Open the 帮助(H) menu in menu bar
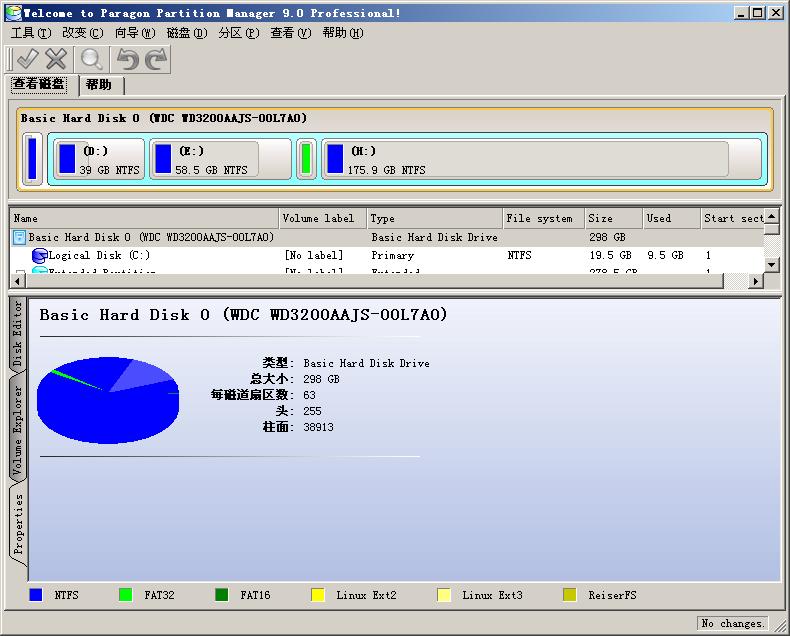 tap(343, 33)
